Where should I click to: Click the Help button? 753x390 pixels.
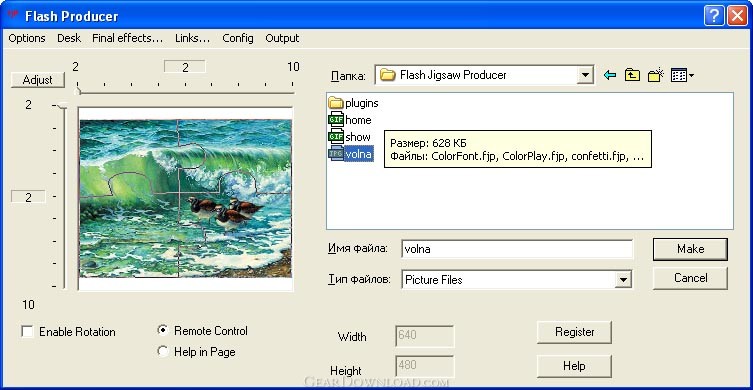[x=574, y=366]
